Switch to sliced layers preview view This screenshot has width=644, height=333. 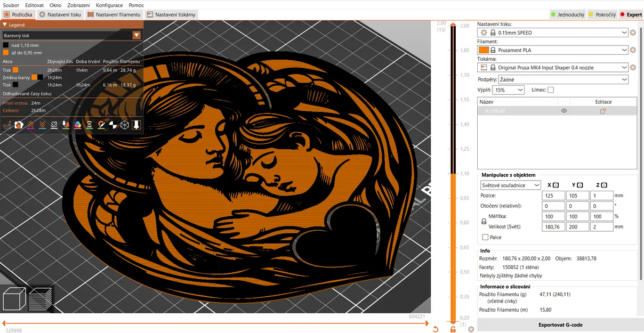(40, 298)
